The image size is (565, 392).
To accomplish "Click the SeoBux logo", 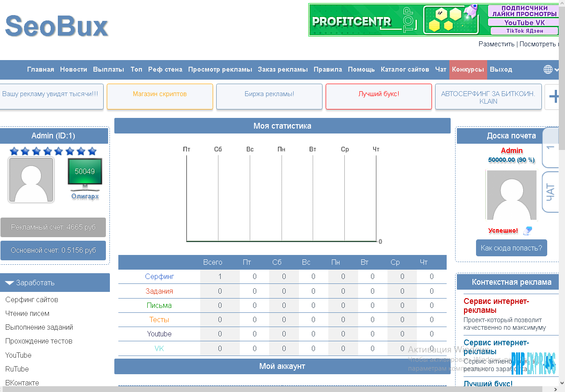I will coord(57,26).
